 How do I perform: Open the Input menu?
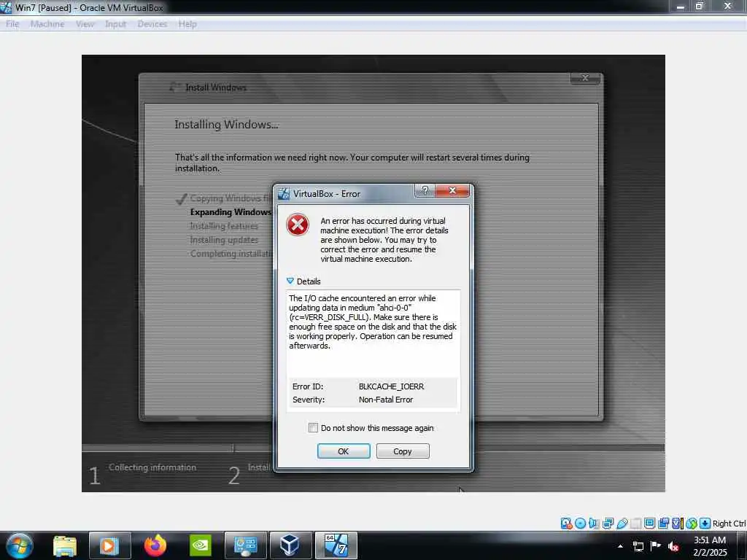[115, 24]
